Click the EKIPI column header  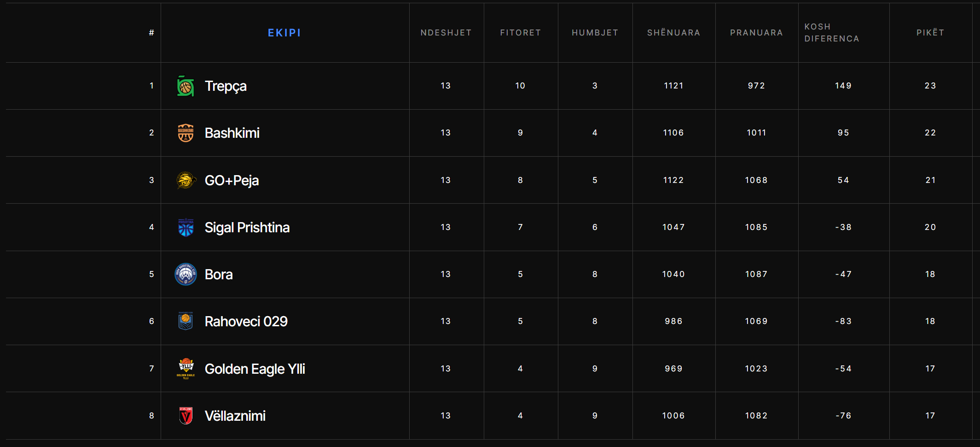coord(284,33)
